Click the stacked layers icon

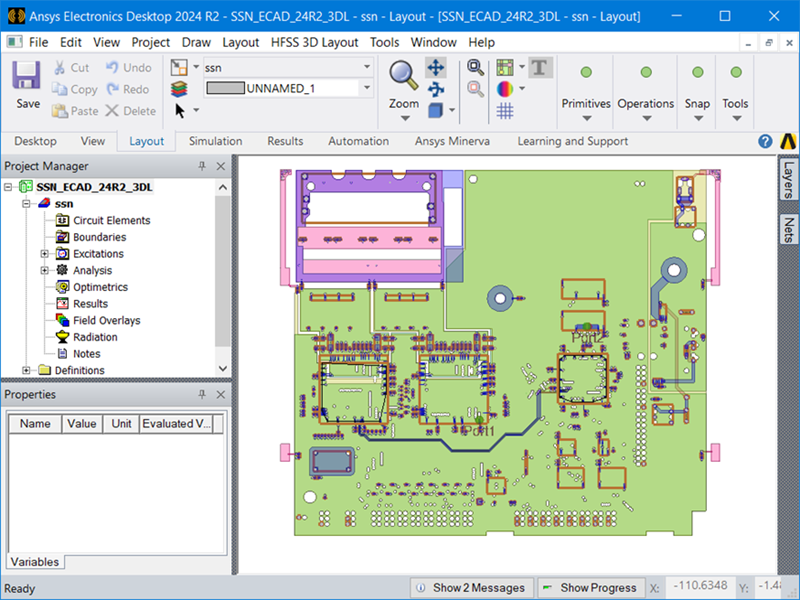coord(179,89)
